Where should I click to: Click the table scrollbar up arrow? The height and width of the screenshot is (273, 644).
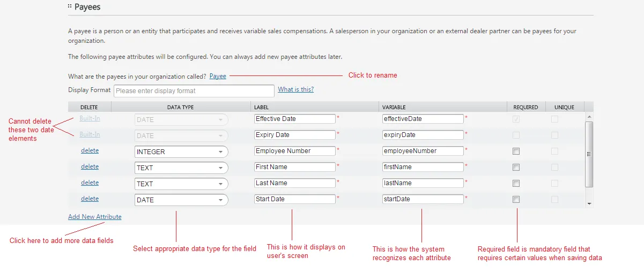click(x=589, y=116)
